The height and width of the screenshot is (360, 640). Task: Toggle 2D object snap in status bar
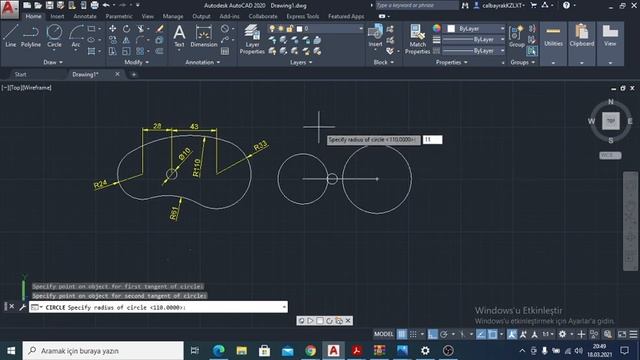point(493,334)
